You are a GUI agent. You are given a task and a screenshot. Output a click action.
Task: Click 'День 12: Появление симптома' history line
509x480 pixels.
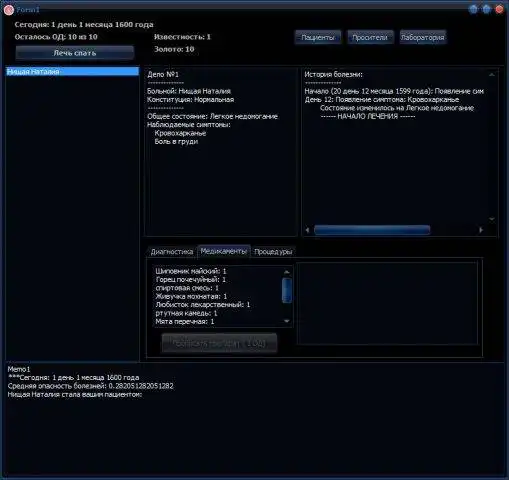coord(382,99)
